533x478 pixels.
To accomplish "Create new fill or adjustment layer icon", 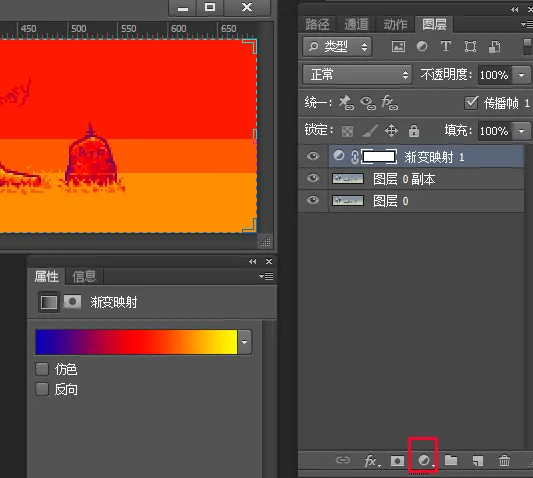I will 424,460.
